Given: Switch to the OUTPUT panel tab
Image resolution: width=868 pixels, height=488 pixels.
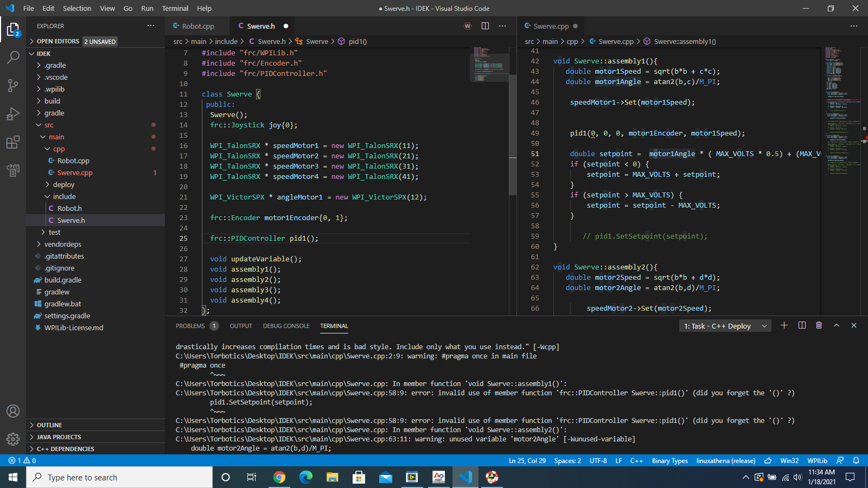Looking at the screenshot, I should click(x=241, y=326).
